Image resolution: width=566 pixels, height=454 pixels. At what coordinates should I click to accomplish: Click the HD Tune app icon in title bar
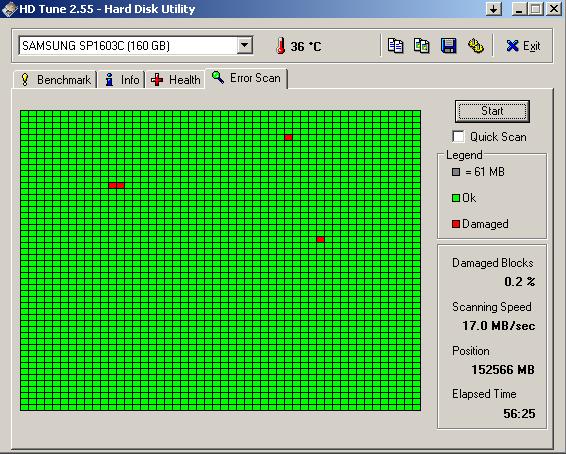(9, 9)
